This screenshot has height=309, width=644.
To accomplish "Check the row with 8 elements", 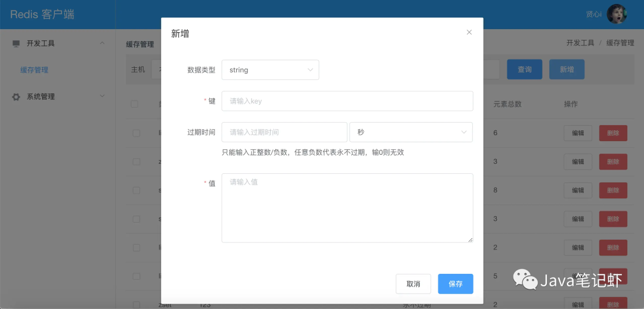I will point(137,191).
